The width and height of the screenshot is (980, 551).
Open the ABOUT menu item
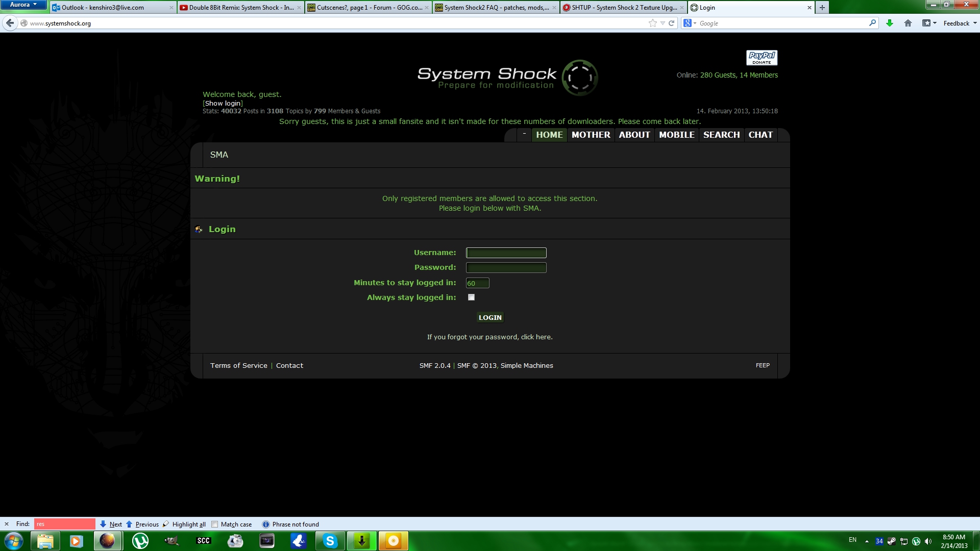point(634,135)
